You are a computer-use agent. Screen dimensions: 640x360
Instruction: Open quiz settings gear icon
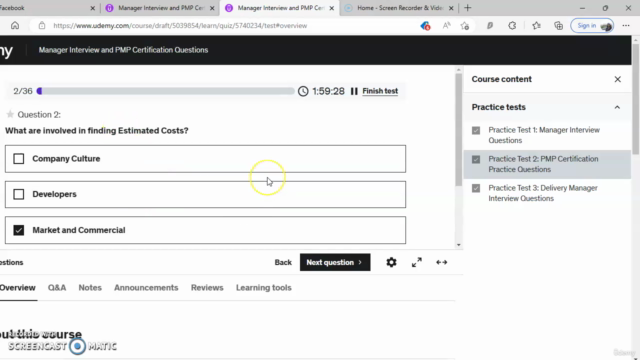pyautogui.click(x=391, y=262)
